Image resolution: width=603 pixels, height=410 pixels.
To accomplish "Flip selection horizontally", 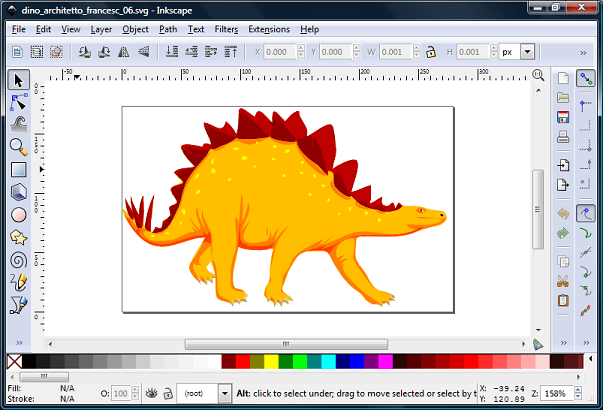I will coord(123,52).
